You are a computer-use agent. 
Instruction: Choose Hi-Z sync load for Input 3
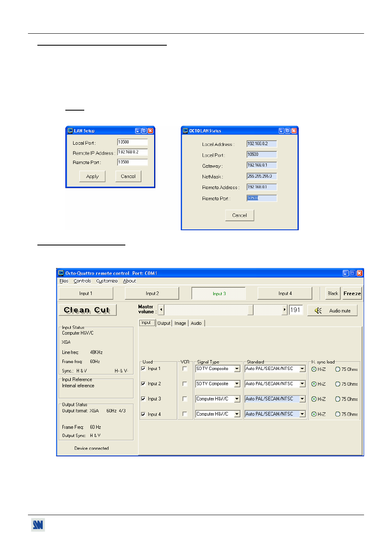(x=314, y=399)
